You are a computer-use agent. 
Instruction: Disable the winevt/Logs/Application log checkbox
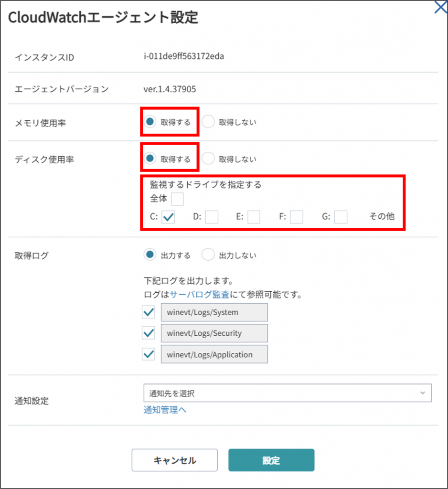pyautogui.click(x=149, y=354)
